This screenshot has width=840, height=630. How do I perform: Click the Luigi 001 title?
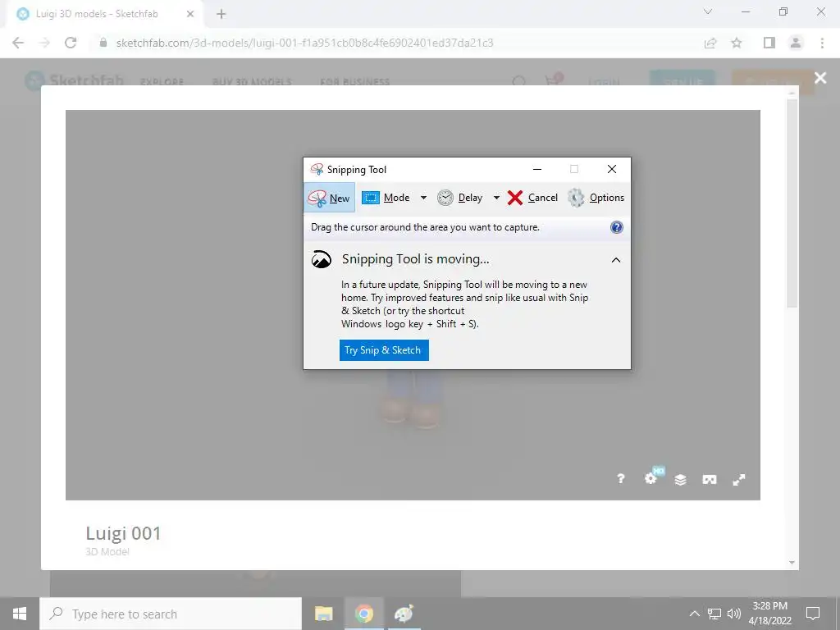point(123,533)
